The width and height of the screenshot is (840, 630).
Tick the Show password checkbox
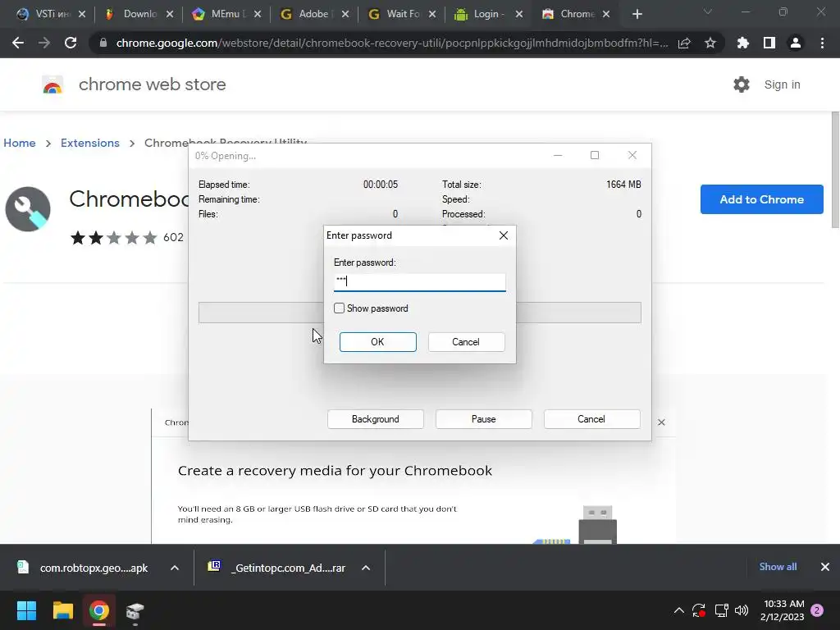click(339, 308)
